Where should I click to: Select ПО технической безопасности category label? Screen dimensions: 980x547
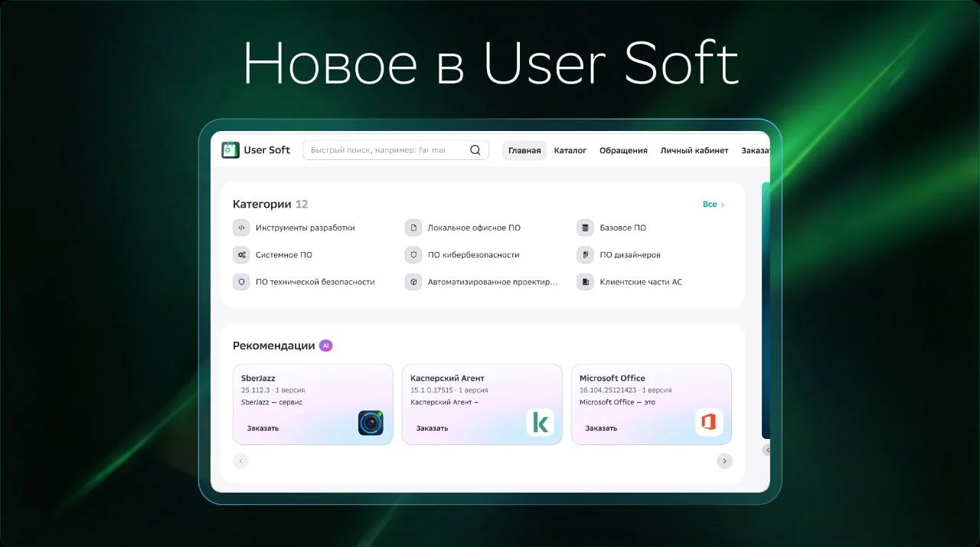point(315,282)
